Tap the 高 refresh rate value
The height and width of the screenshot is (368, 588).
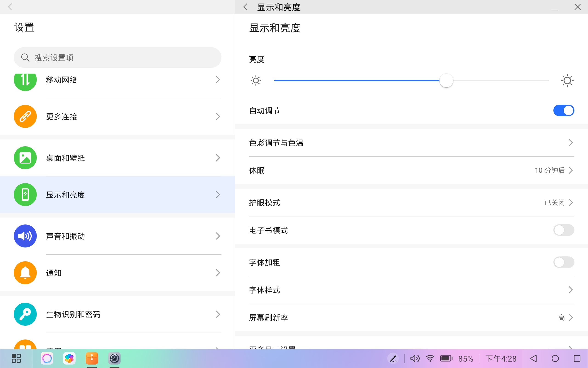click(561, 317)
